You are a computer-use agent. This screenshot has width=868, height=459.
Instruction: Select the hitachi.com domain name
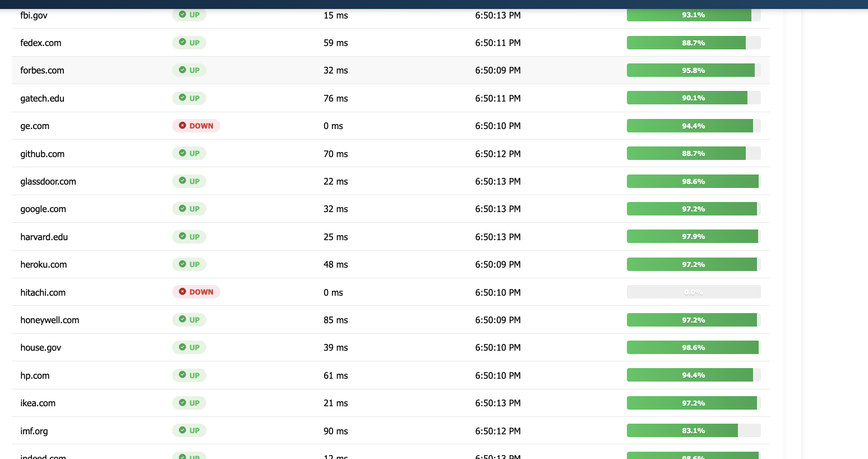(43, 292)
